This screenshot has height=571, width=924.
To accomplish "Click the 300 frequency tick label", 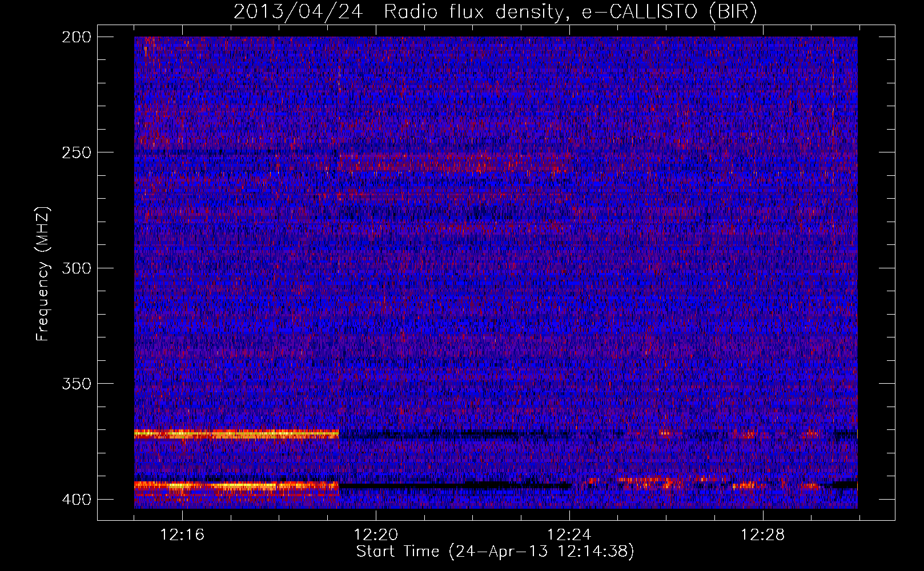I will point(77,268).
